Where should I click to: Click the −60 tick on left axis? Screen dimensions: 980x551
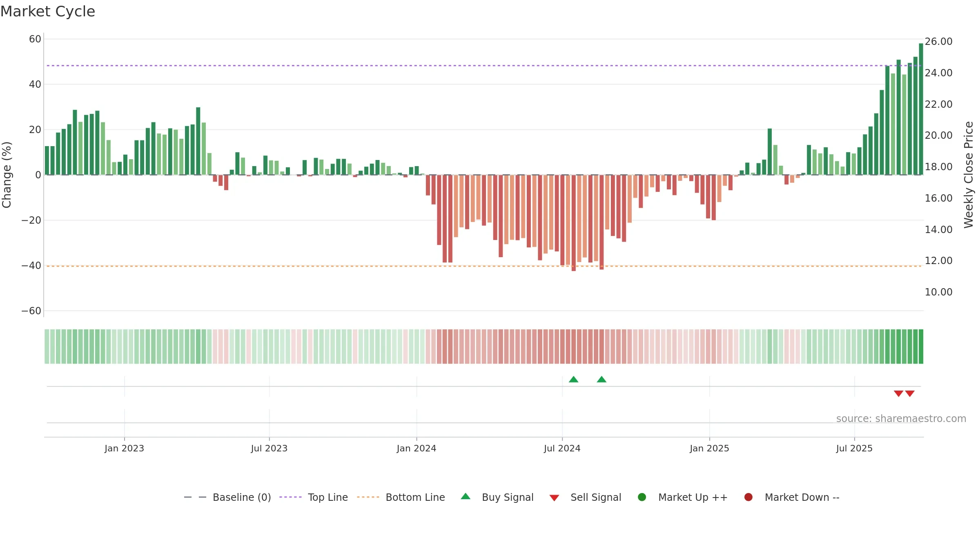tap(31, 311)
